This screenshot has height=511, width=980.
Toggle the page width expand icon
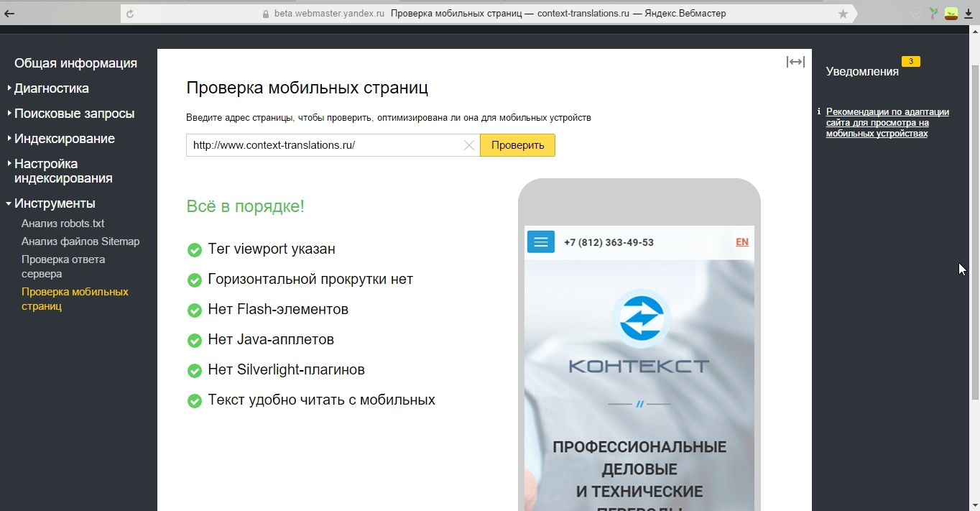click(795, 62)
